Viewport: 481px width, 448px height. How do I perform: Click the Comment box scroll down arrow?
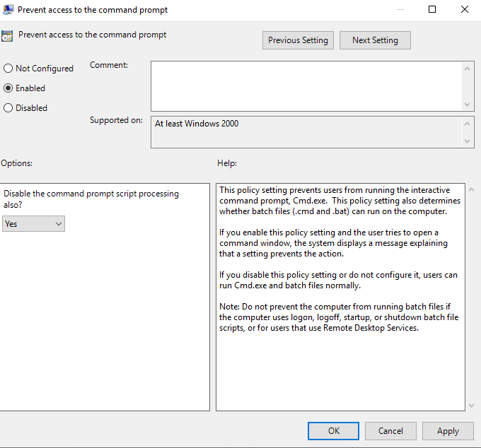coord(468,104)
